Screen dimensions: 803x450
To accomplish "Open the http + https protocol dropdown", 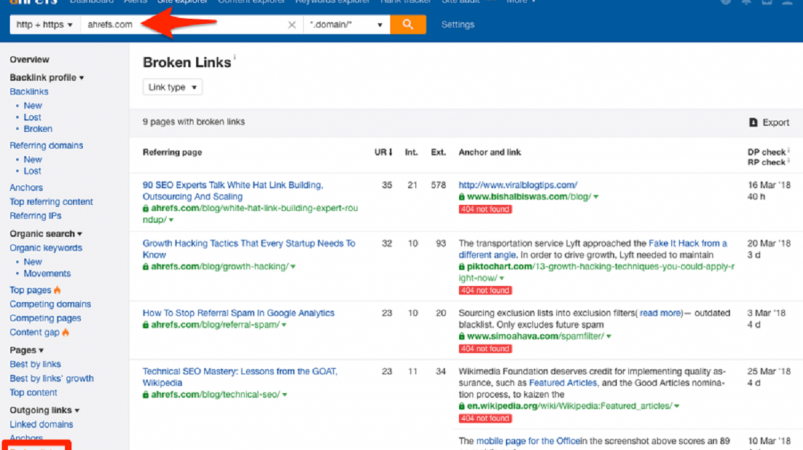I will coord(45,25).
